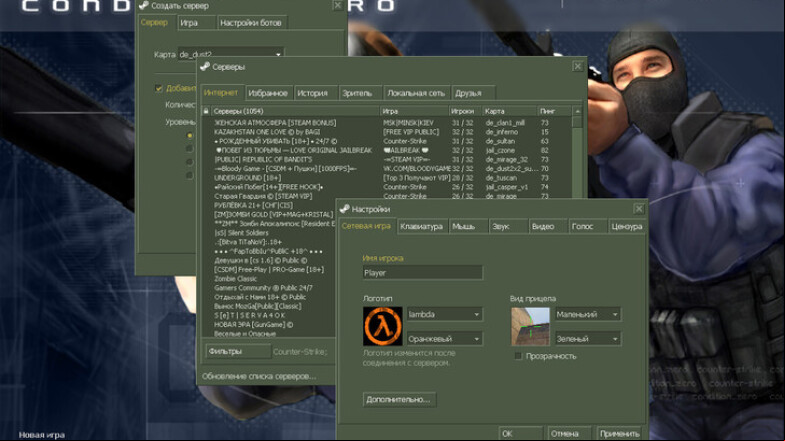Click the Дополнительно... button
Viewport: 785px width, 441px height.
399,399
